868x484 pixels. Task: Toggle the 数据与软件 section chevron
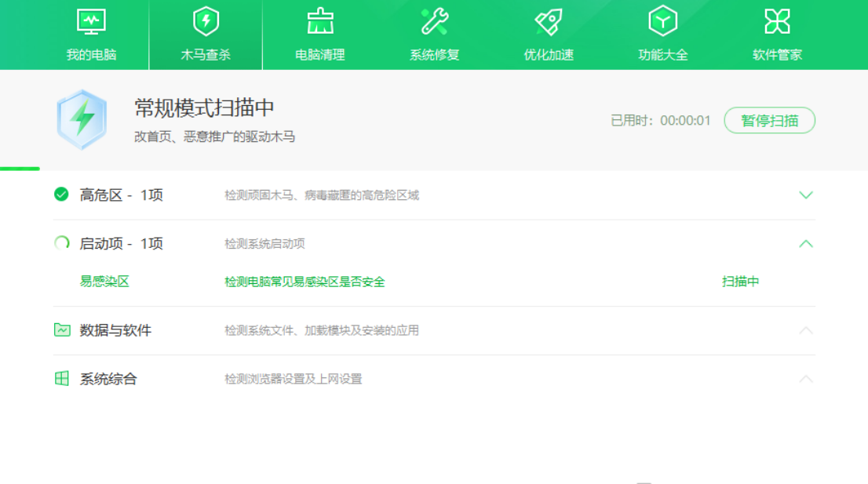tap(805, 330)
